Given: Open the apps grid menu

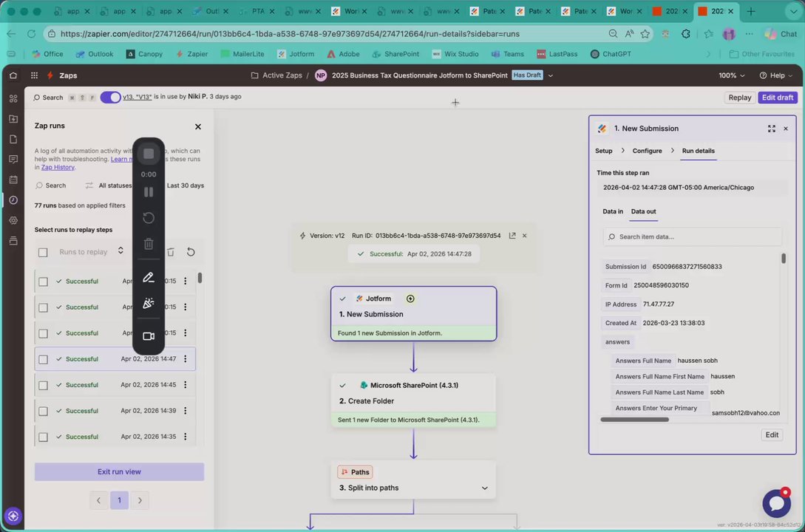Looking at the screenshot, I should 35,75.
